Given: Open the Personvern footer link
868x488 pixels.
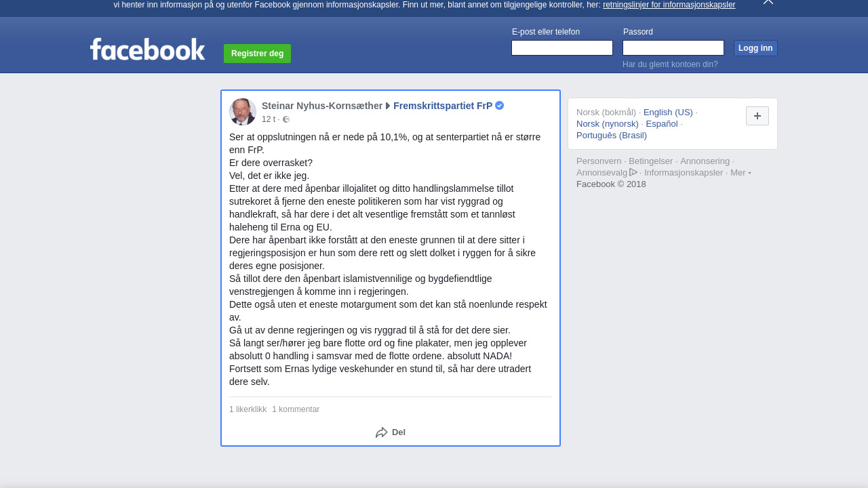Looking at the screenshot, I should pos(599,161).
